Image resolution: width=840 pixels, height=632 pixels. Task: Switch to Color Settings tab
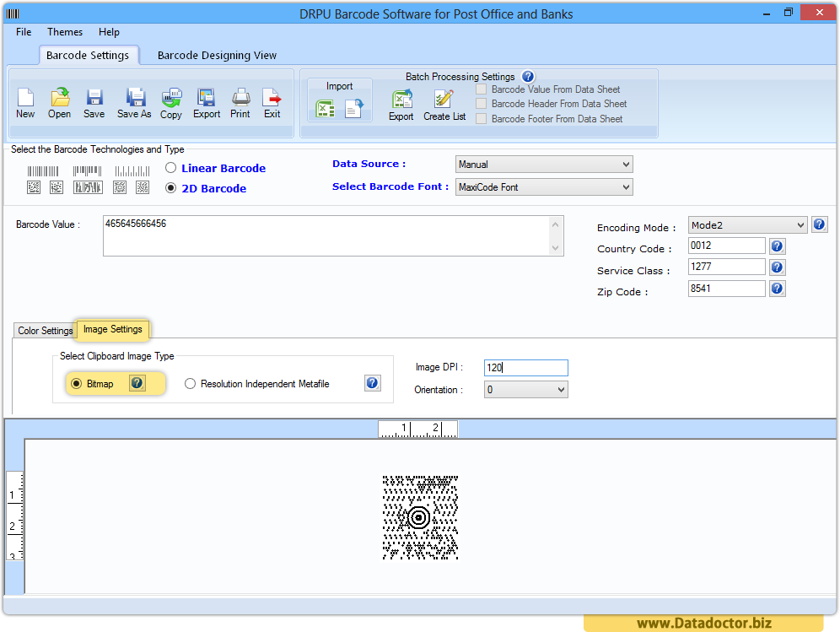point(45,330)
